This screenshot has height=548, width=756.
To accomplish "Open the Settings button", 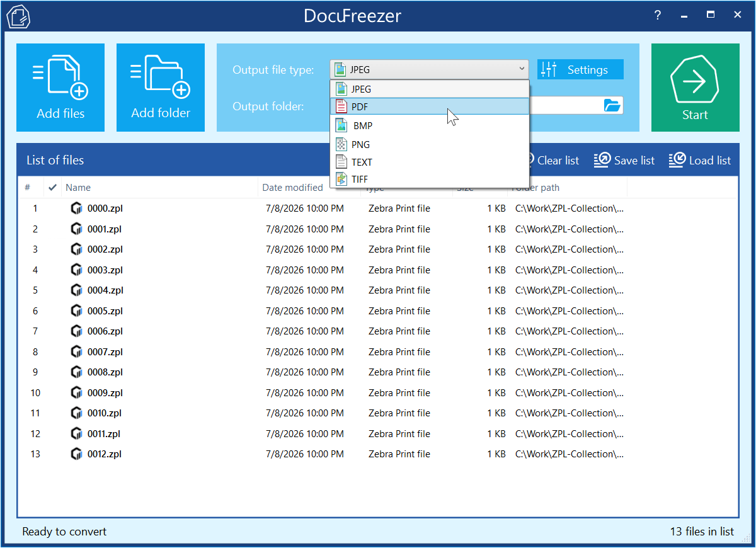I will [x=580, y=69].
